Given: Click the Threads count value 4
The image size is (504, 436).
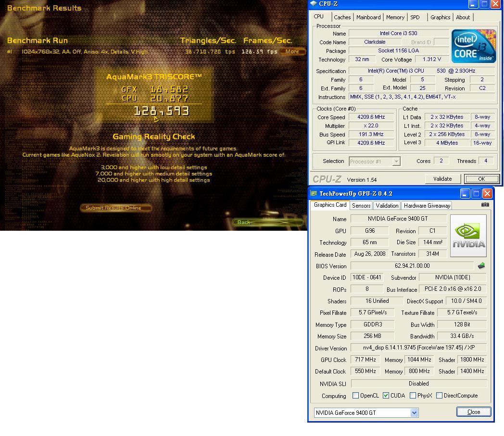Looking at the screenshot, I should coord(486,161).
